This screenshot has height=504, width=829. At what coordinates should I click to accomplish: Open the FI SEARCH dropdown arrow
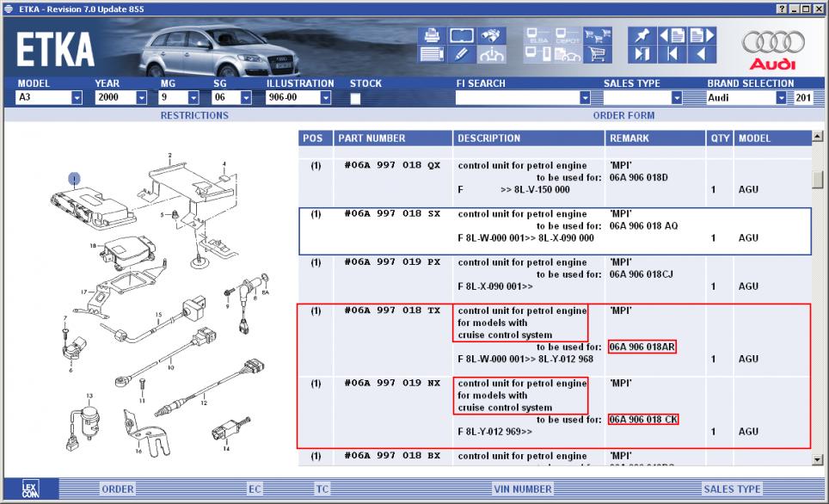[585, 98]
